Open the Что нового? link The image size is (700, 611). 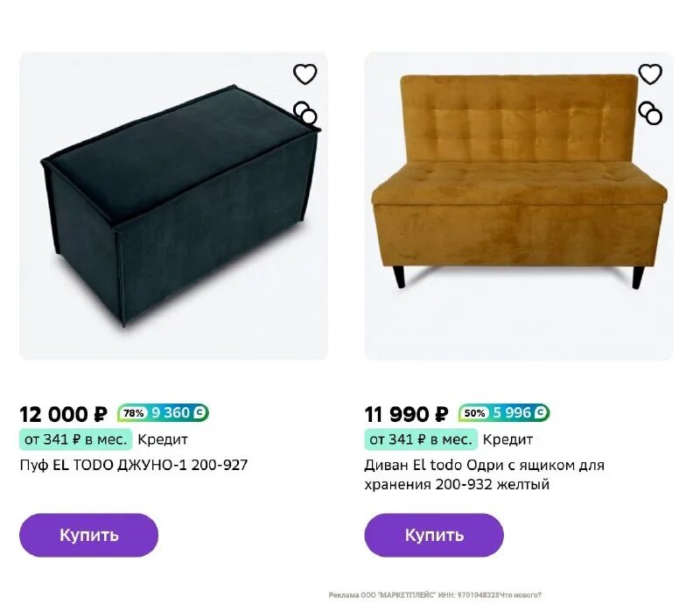pyautogui.click(x=521, y=595)
